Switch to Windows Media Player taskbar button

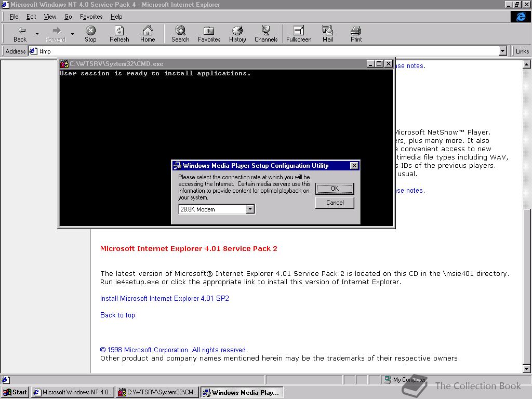click(x=242, y=392)
